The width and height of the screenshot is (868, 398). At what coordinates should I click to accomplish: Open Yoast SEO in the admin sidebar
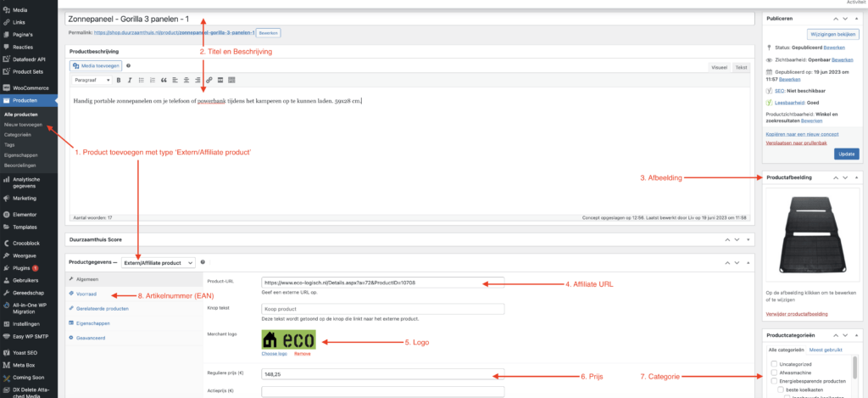pos(25,352)
